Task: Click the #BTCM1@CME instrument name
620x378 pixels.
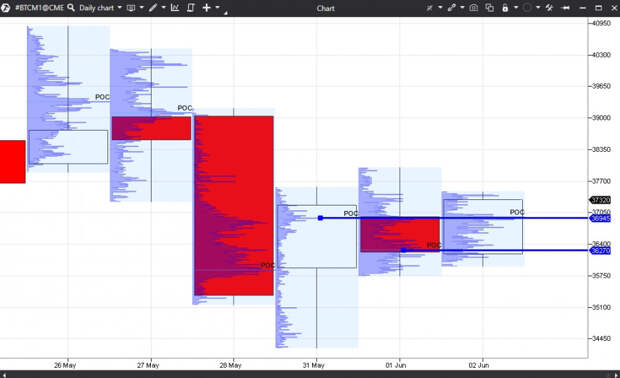Action: [40, 8]
